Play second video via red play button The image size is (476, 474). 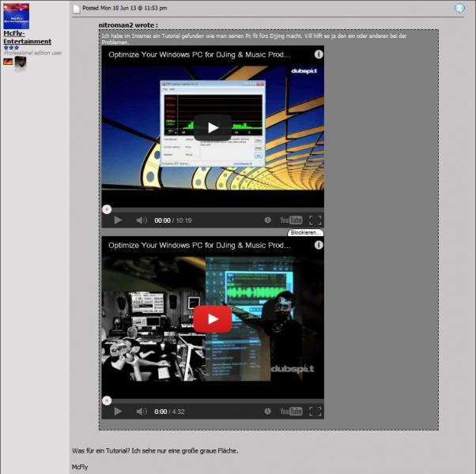[213, 319]
